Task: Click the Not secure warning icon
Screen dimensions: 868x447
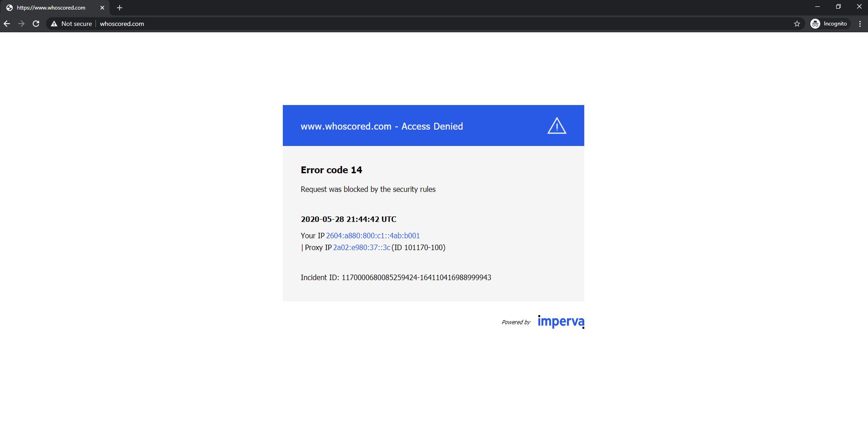Action: (x=54, y=24)
